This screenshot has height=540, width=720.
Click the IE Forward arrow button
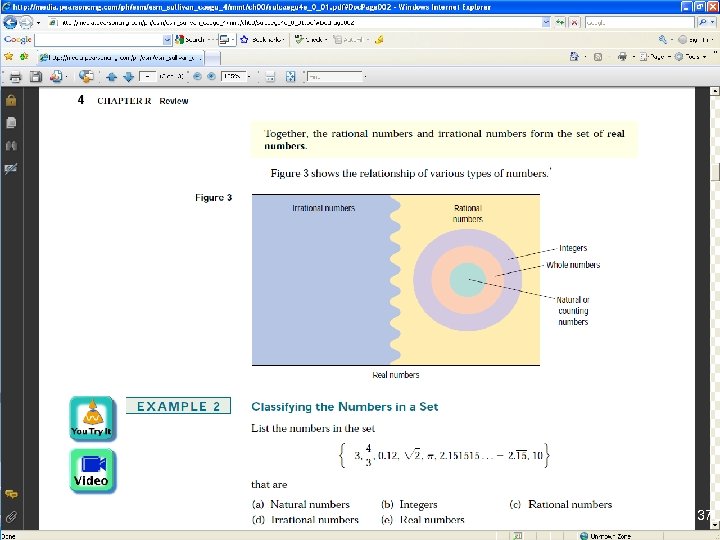pyautogui.click(x=26, y=22)
